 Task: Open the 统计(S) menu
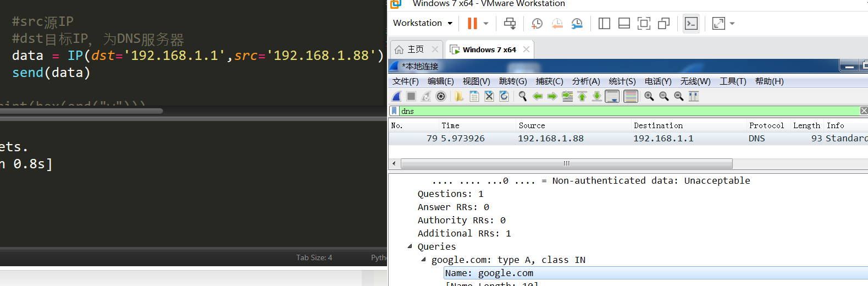click(622, 81)
